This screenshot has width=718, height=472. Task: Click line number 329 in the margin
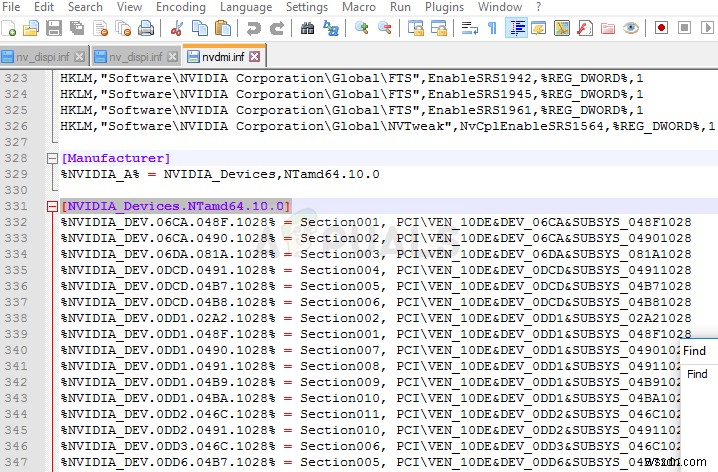[x=16, y=174]
